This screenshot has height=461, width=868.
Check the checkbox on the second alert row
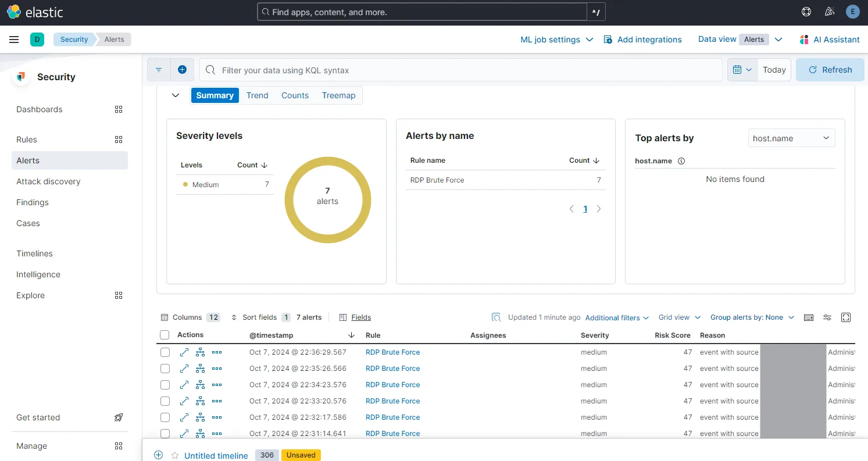165,368
